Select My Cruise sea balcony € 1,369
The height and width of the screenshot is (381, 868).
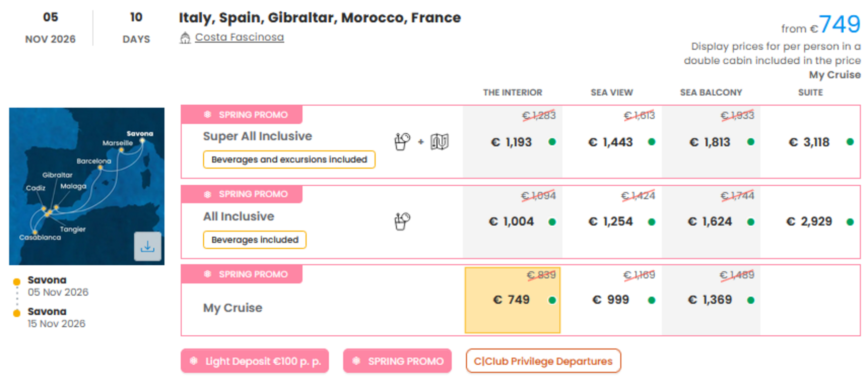[x=710, y=300]
